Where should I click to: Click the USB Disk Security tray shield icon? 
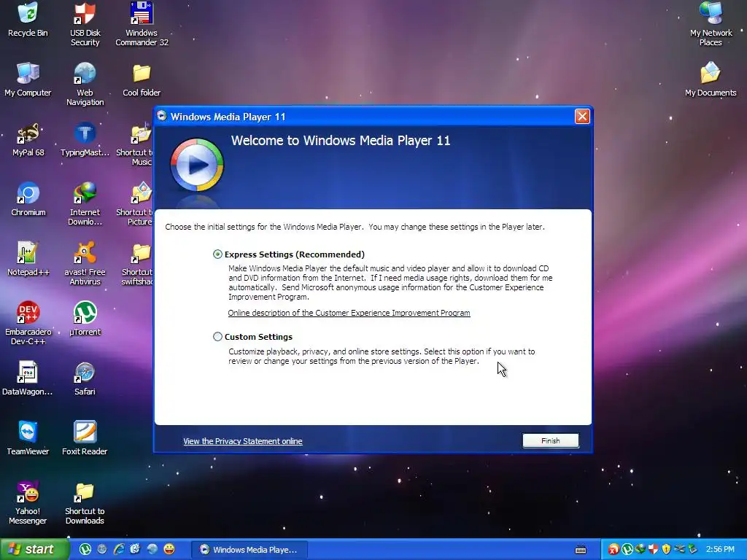pos(653,549)
